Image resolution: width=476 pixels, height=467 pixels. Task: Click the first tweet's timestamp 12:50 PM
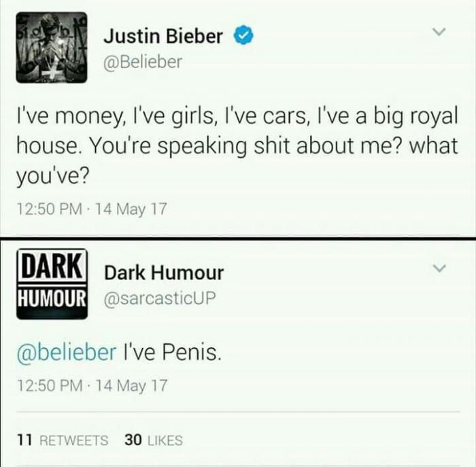point(50,209)
